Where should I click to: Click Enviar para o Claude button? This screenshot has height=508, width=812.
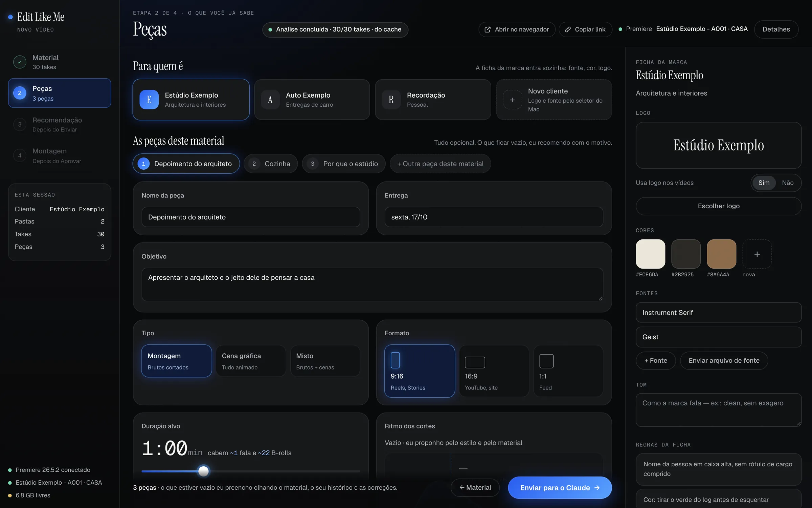[x=560, y=488]
